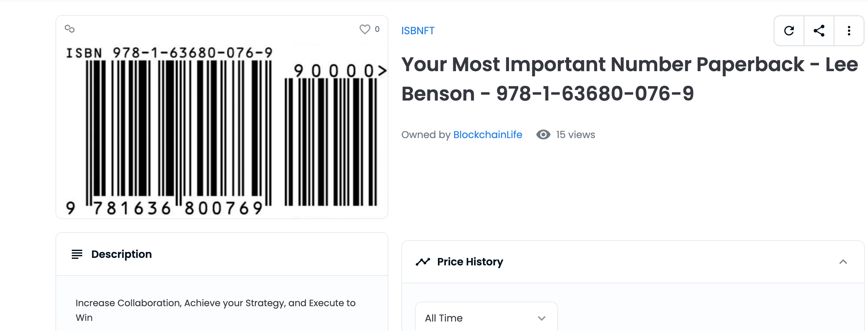Favorite this item with the heart icon
Image resolution: width=868 pixels, height=331 pixels.
[364, 29]
